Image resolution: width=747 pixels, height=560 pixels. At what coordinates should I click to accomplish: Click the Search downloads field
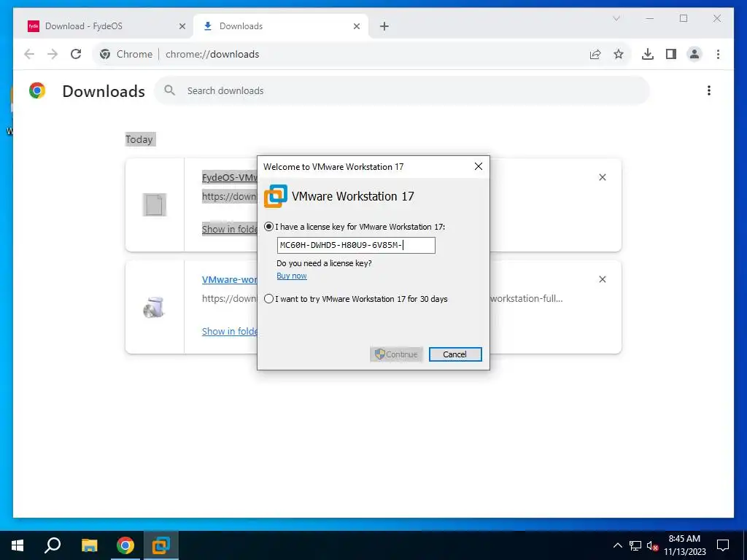(x=402, y=90)
